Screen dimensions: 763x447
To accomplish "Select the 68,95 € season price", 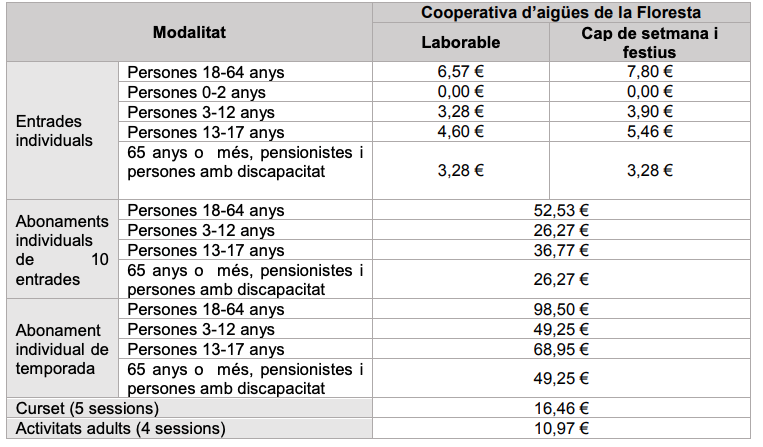I will click(561, 349).
